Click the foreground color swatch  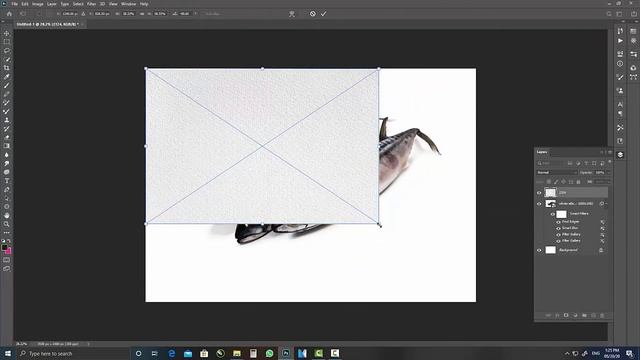(x=4, y=248)
